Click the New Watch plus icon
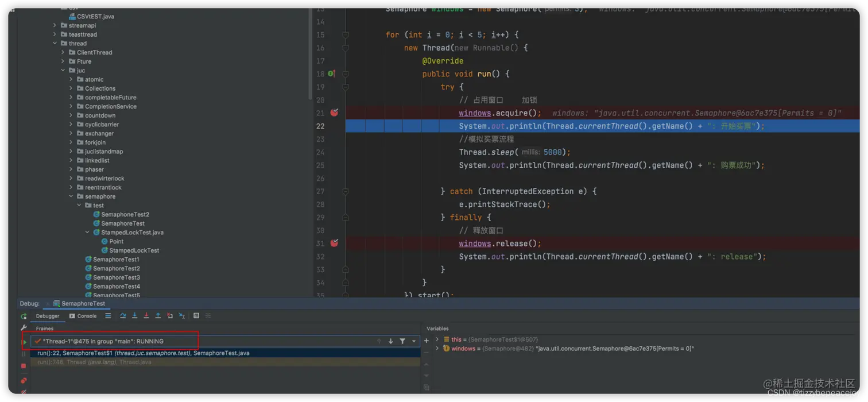 427,341
